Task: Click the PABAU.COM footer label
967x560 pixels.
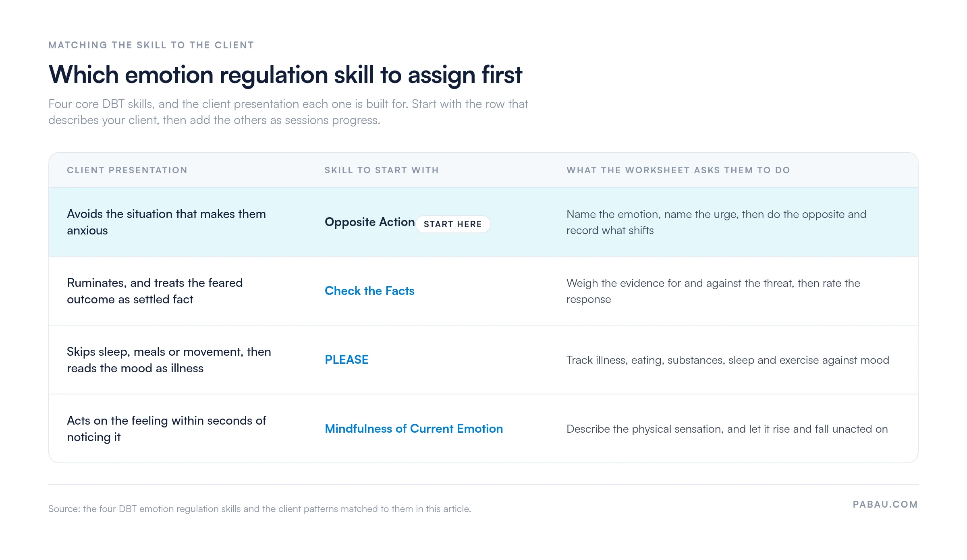Action: click(x=885, y=504)
